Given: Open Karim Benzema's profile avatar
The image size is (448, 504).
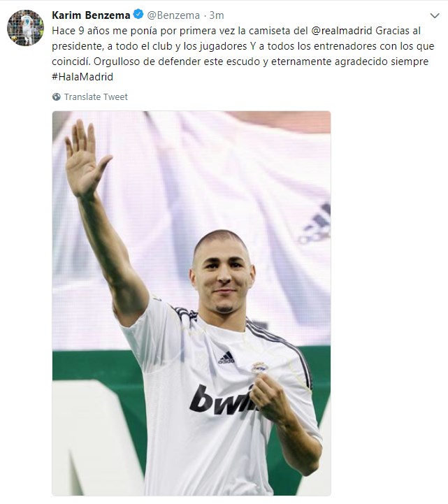Looking at the screenshot, I should [x=25, y=28].
